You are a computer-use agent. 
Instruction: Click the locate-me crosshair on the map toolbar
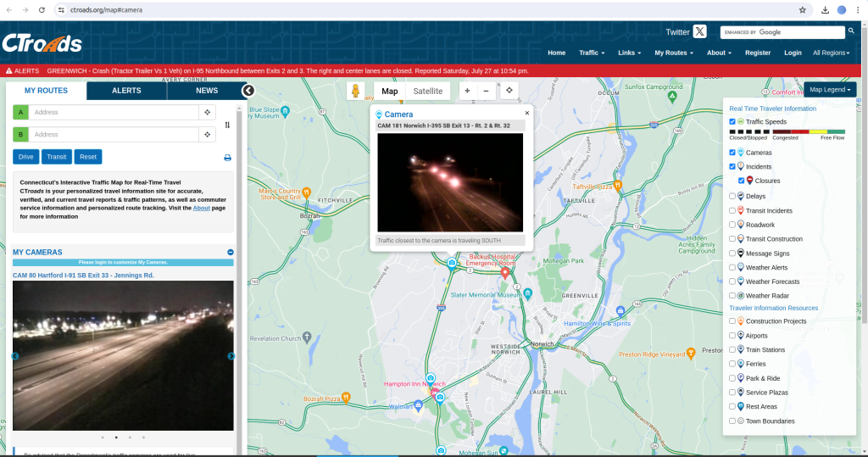pos(509,91)
